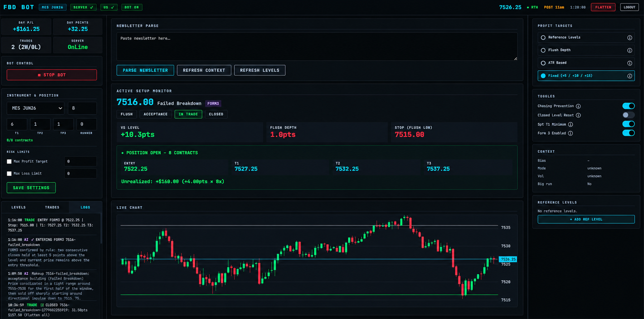
Task: Click TP3 contracts input field
Action: (63, 124)
